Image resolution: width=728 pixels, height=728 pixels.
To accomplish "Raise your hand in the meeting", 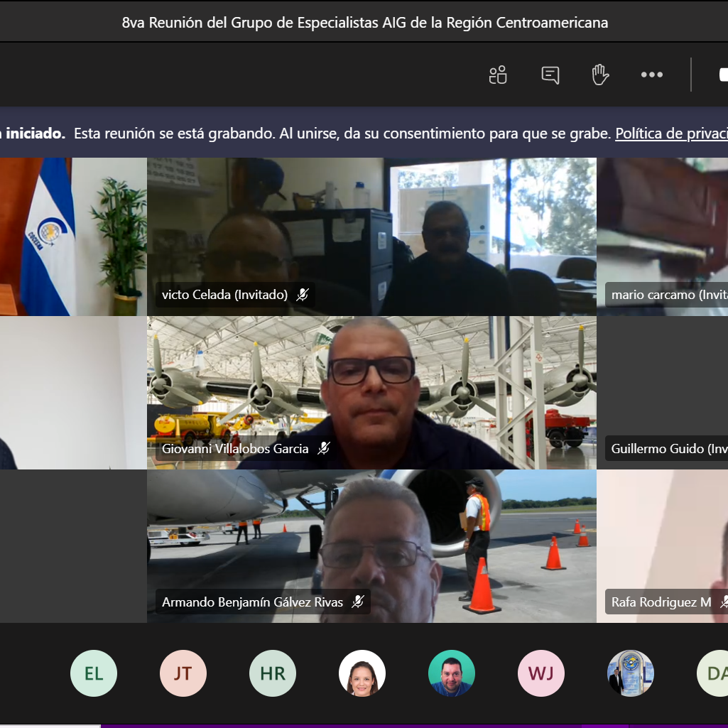I will click(x=601, y=75).
